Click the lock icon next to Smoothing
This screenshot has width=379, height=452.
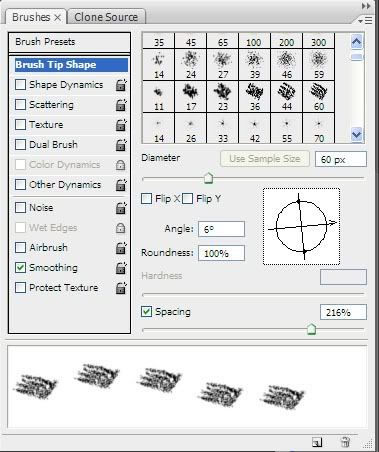coord(121,268)
